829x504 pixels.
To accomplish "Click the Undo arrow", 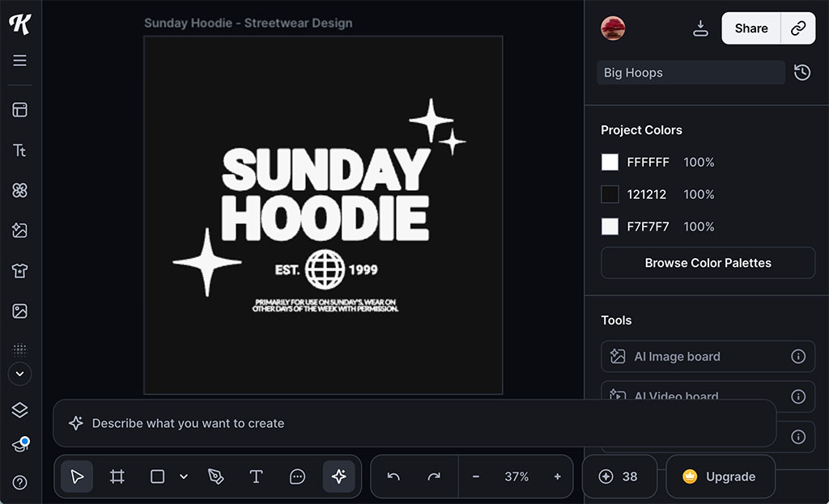I will click(x=394, y=476).
